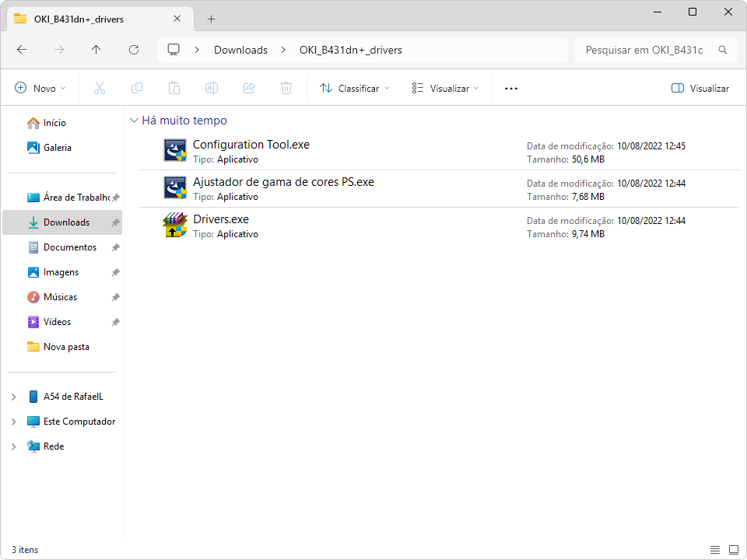Go forward with the right arrow

coord(59,50)
